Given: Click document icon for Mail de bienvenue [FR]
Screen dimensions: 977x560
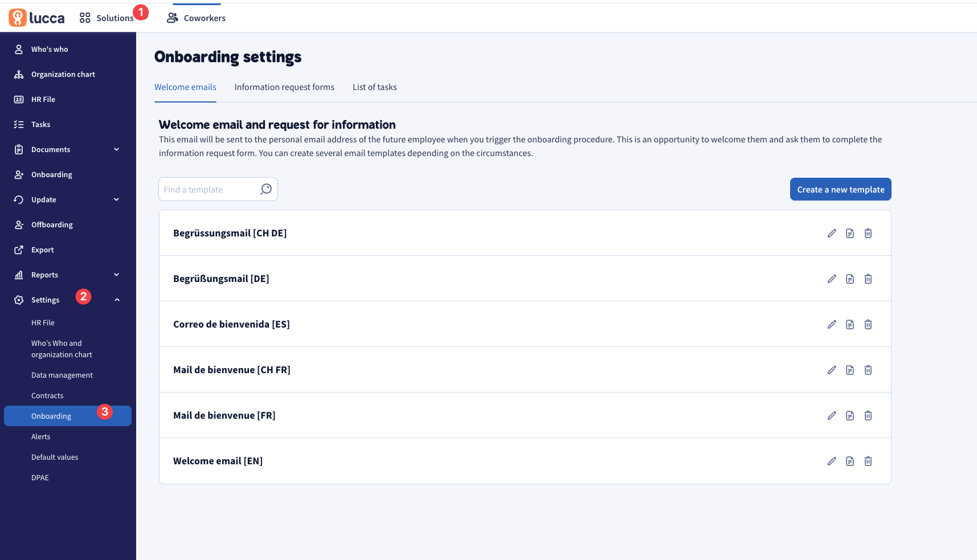Looking at the screenshot, I should click(850, 415).
